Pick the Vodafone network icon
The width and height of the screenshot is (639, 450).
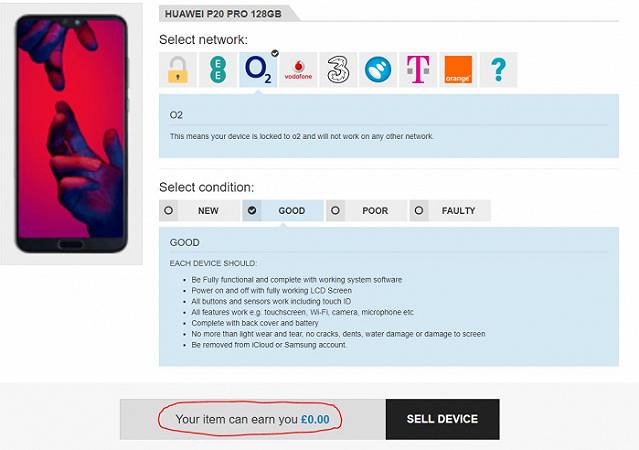pyautogui.click(x=298, y=70)
